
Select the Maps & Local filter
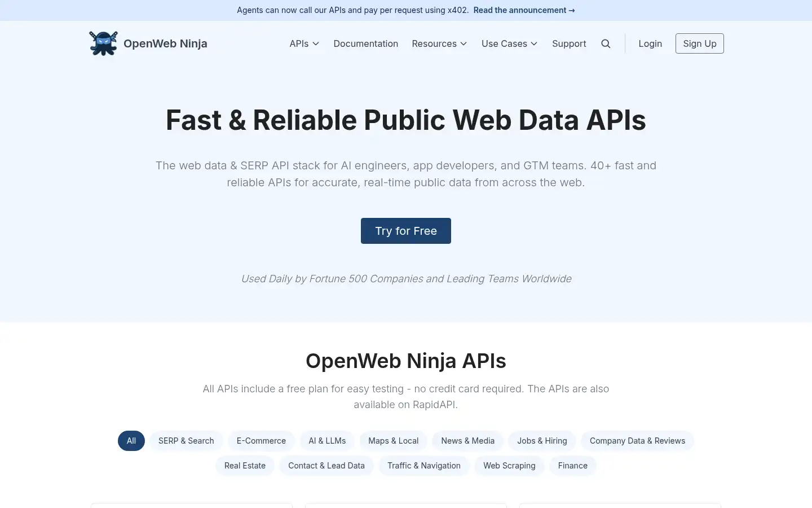coord(394,441)
